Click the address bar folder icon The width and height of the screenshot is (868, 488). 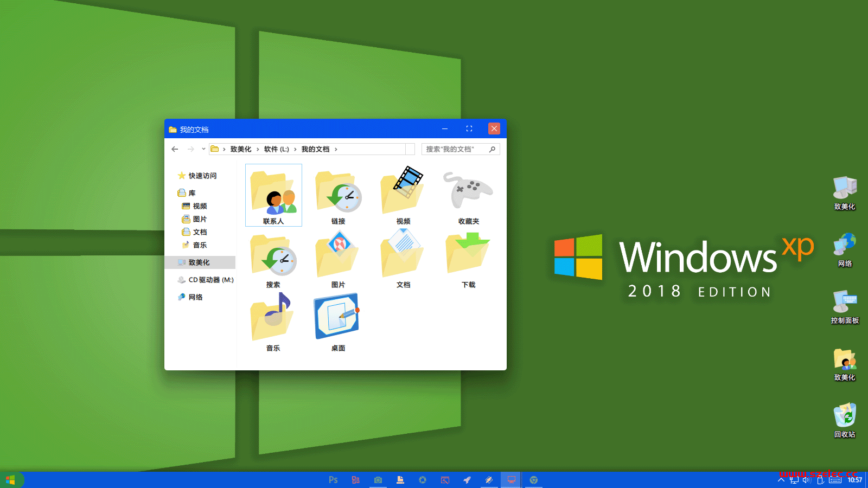[215, 149]
